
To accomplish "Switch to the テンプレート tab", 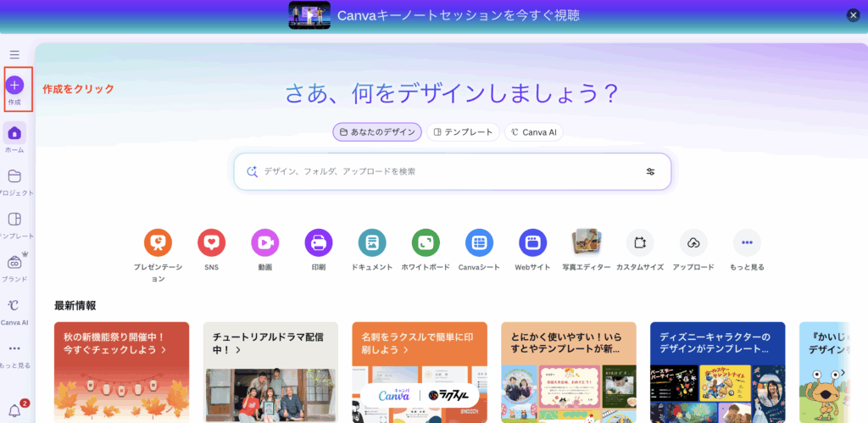I will 462,132.
